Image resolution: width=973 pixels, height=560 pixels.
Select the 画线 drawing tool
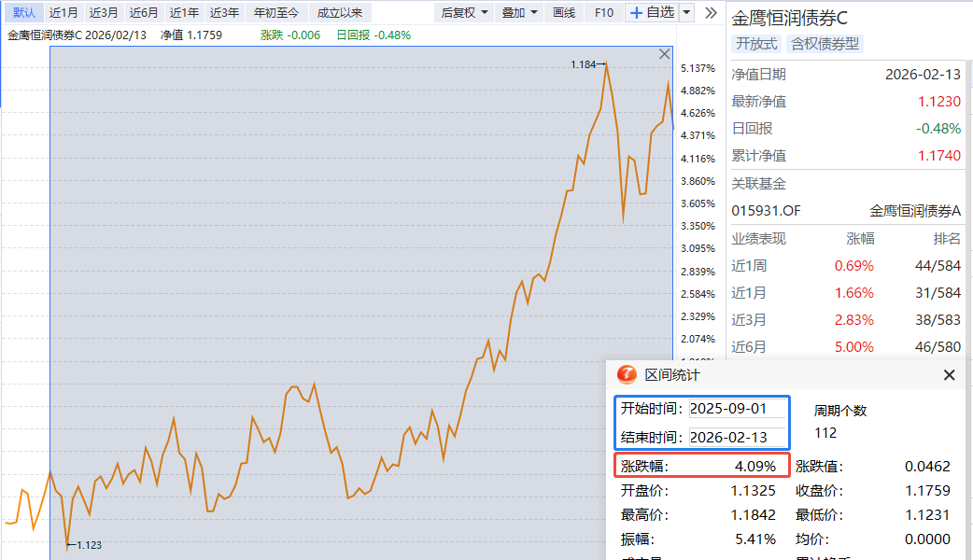(x=564, y=13)
